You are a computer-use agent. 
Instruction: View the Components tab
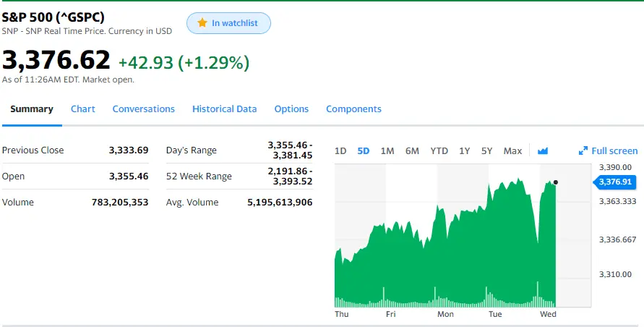pos(353,109)
